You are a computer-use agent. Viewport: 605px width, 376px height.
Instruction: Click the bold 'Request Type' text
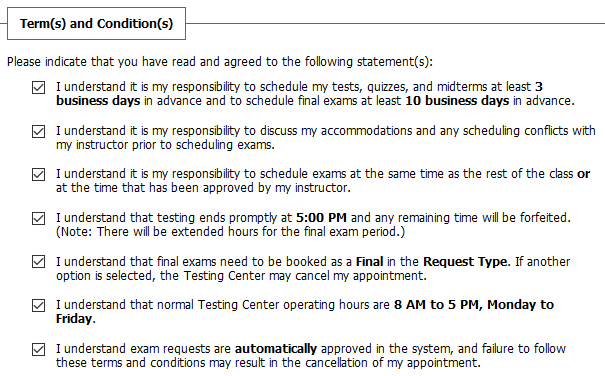465,262
